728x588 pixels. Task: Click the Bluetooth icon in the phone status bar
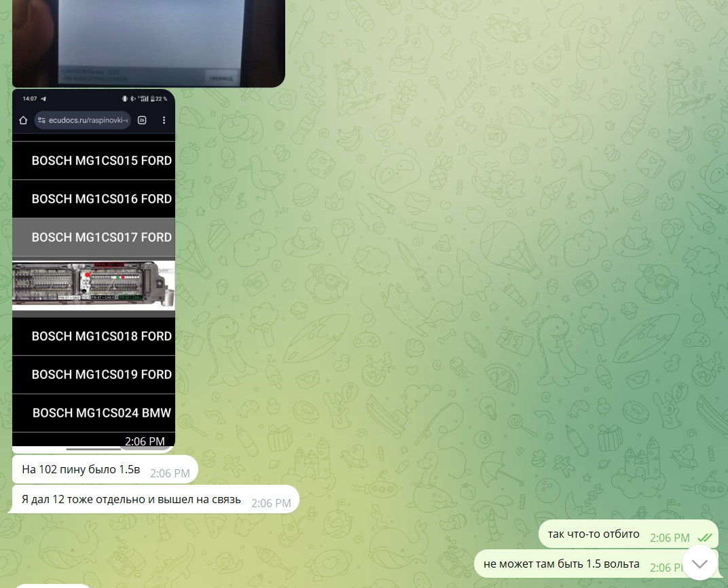(132, 99)
